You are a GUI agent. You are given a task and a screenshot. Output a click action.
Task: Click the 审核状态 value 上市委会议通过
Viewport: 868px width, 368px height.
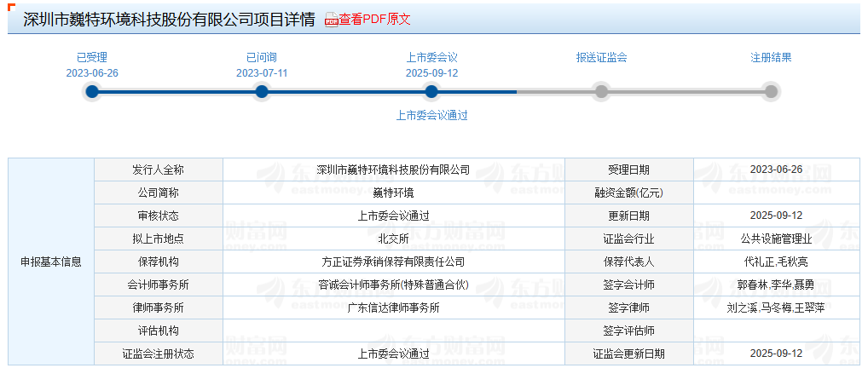pyautogui.click(x=394, y=216)
